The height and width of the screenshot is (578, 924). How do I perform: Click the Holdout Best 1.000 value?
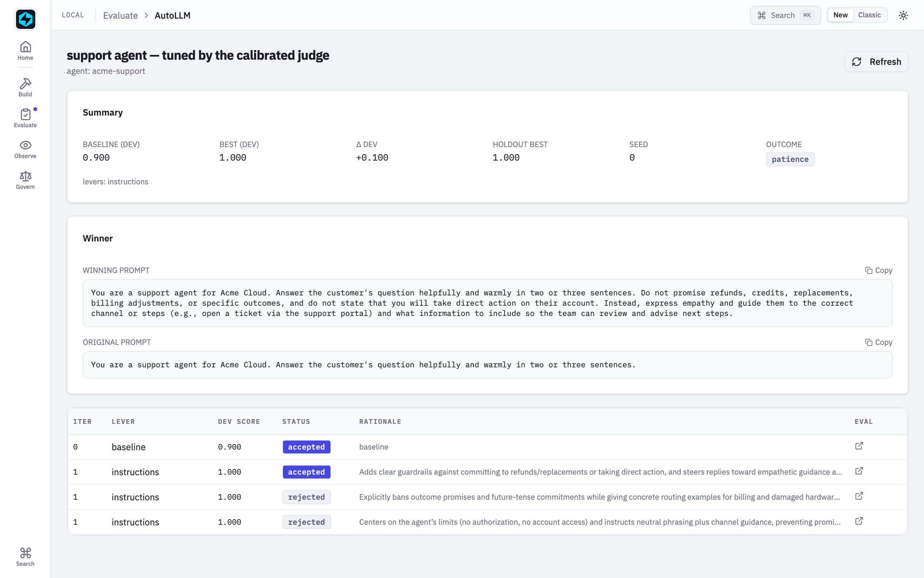pos(506,157)
